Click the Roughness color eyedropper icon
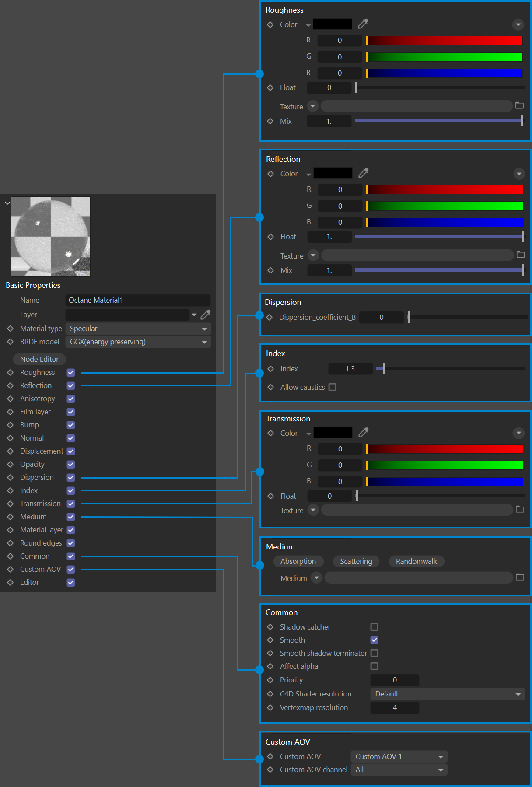This screenshot has width=532, height=787. (363, 24)
